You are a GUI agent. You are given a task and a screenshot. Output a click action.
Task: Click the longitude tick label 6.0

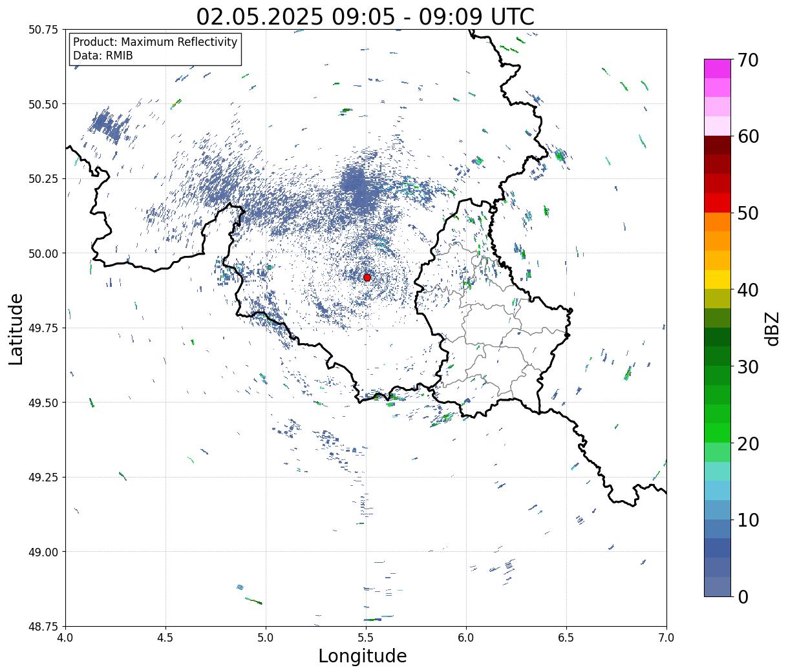[x=466, y=638]
